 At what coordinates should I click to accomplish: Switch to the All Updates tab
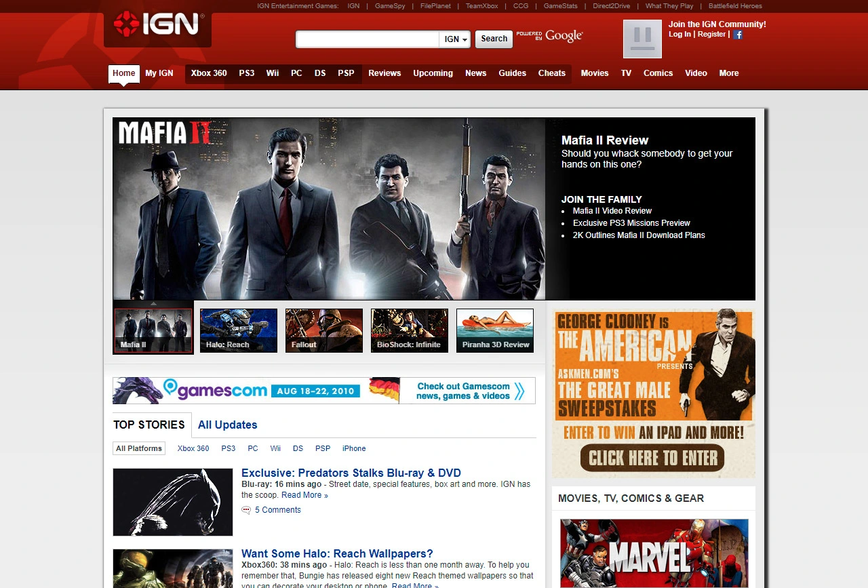coord(227,425)
